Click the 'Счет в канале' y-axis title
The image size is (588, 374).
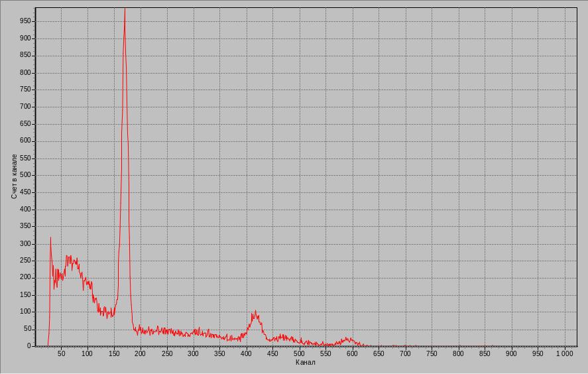pos(14,176)
